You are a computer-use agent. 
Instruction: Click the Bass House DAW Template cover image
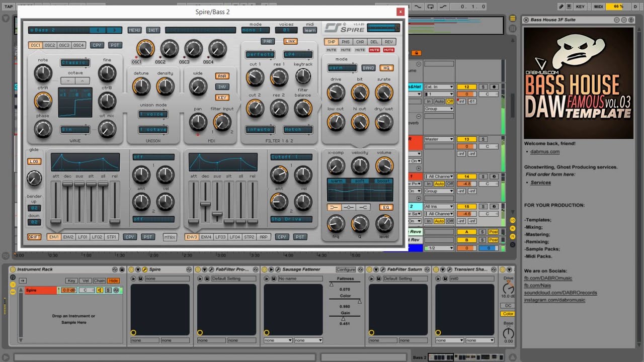click(x=579, y=83)
